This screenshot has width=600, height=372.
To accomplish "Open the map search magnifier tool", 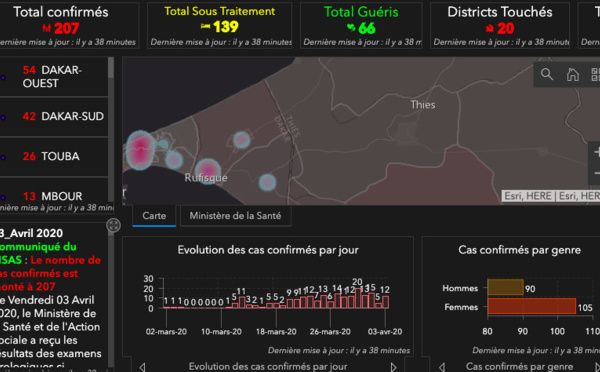I will click(x=547, y=74).
